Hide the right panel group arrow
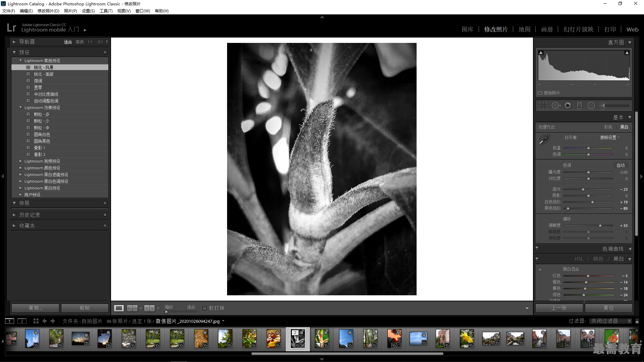The image size is (644, 362). click(641, 176)
